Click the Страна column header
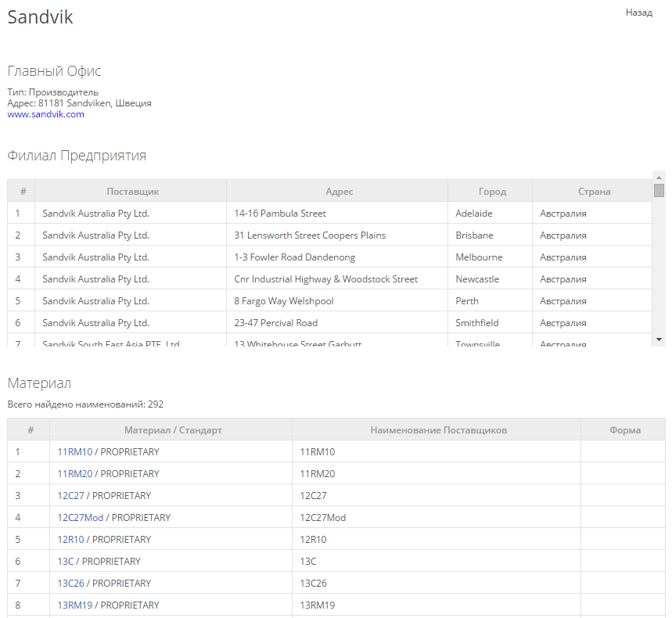 point(592,191)
